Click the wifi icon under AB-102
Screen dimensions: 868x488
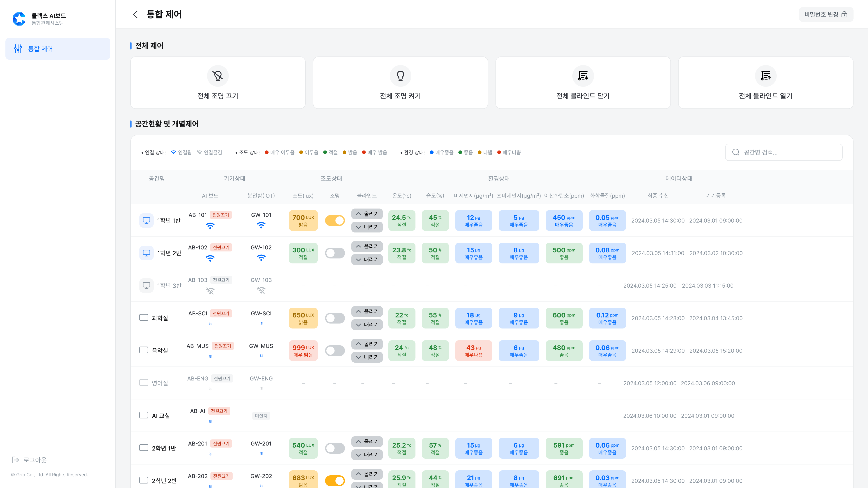click(210, 258)
